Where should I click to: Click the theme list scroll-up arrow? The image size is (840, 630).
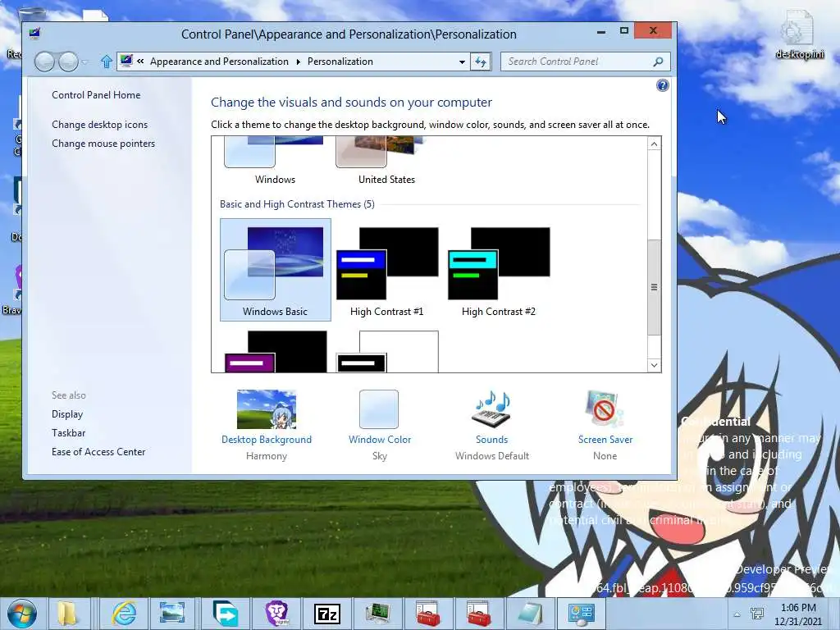[654, 144]
